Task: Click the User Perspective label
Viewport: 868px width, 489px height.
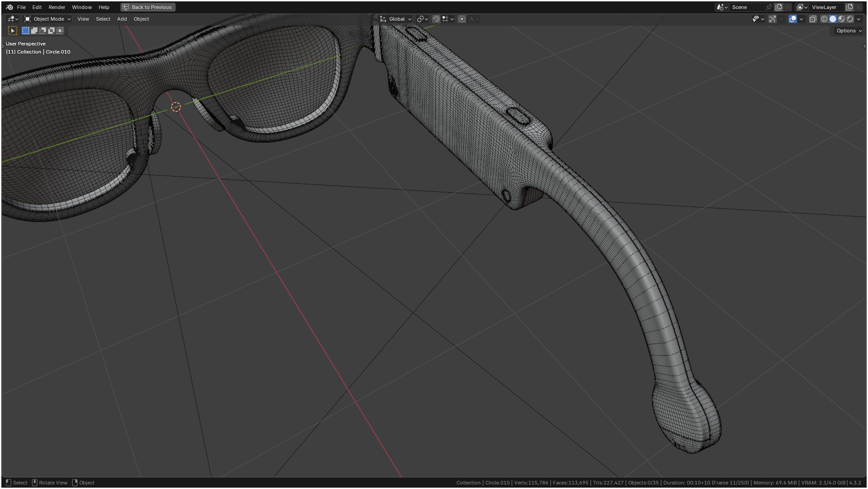Action: (x=26, y=44)
